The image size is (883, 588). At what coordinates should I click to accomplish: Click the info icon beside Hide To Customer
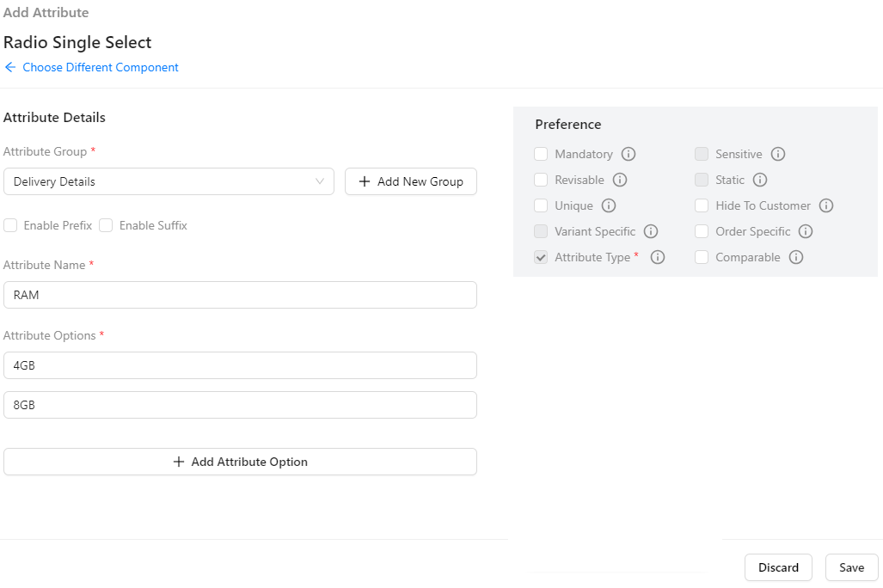(x=826, y=206)
